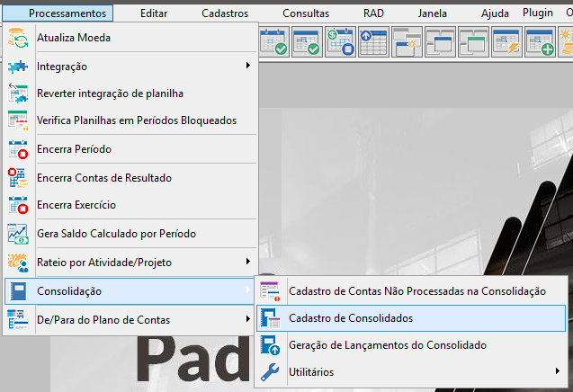Select Rateio por Atividade/Projeto entry
Image resolution: width=573 pixels, height=392 pixels.
point(130,263)
